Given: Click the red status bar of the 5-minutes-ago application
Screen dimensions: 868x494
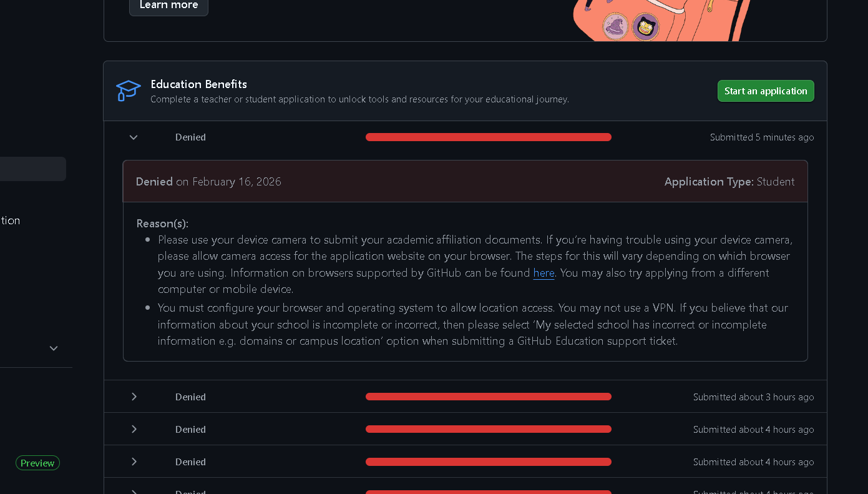Looking at the screenshot, I should pyautogui.click(x=488, y=137).
